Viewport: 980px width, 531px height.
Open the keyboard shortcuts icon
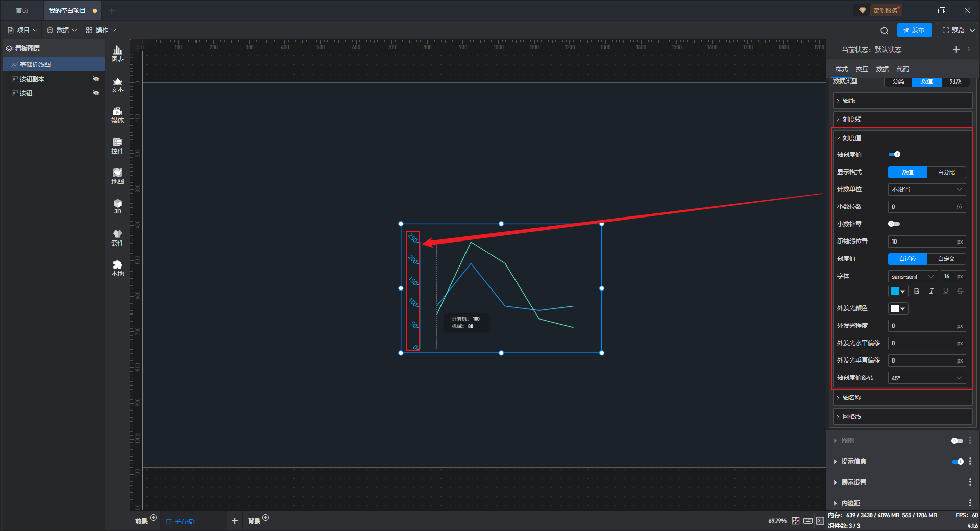tap(808, 521)
